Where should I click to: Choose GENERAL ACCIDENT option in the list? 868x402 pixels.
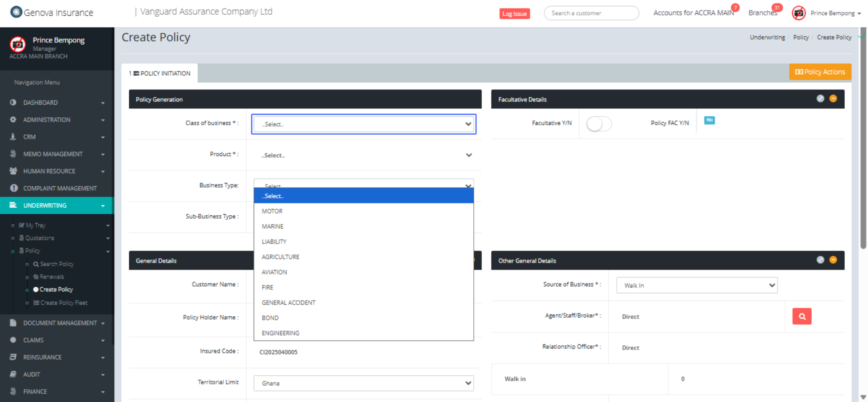[288, 302]
